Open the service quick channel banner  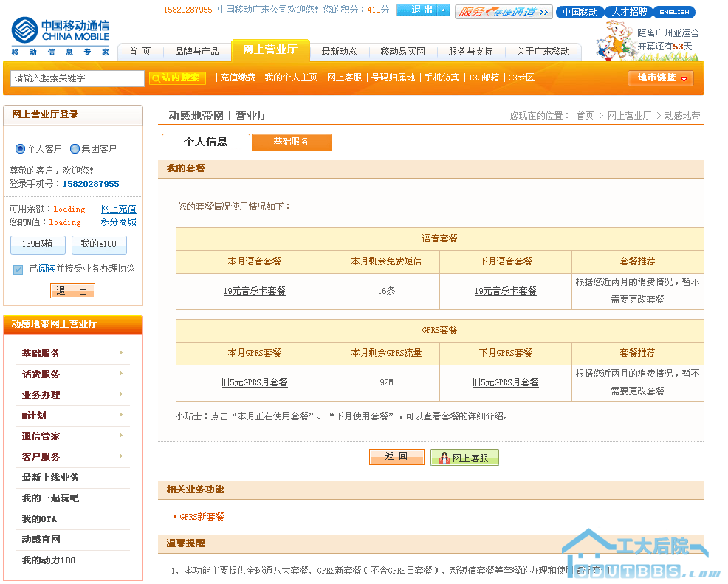(x=504, y=12)
